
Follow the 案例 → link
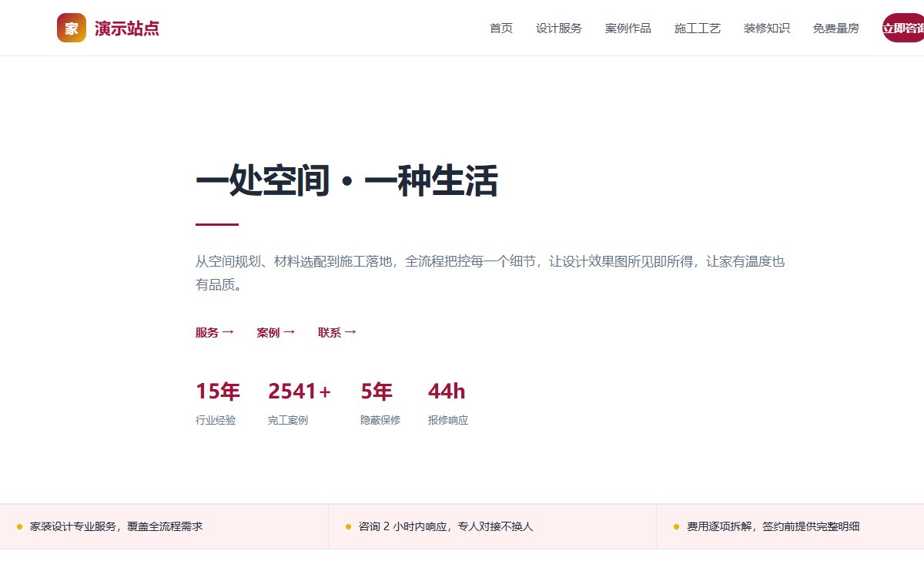[276, 333]
